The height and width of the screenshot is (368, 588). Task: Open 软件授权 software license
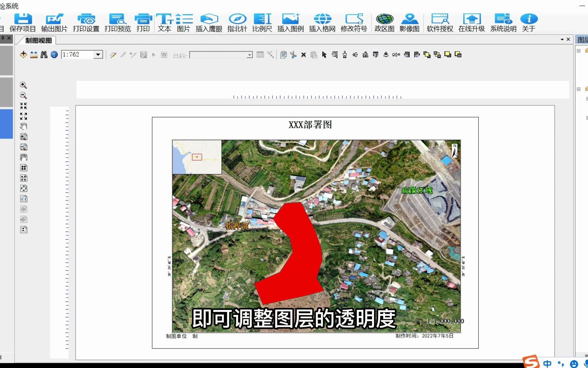(x=440, y=22)
